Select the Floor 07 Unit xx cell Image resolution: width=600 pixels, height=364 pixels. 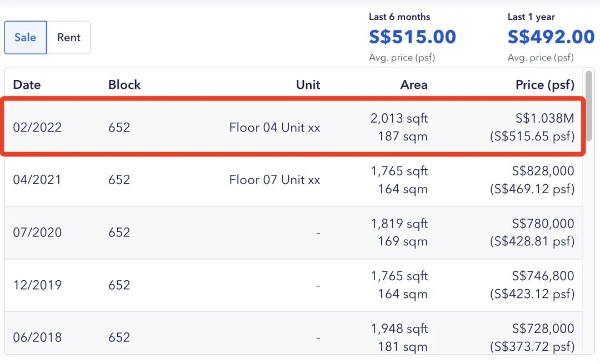(x=274, y=180)
